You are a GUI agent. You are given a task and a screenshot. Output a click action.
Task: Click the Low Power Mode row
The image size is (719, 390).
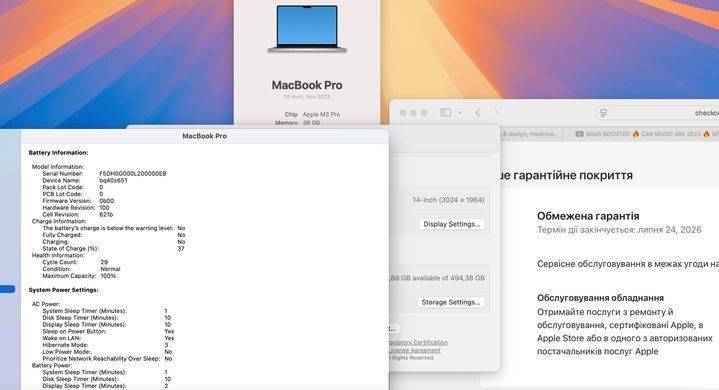pyautogui.click(x=107, y=352)
